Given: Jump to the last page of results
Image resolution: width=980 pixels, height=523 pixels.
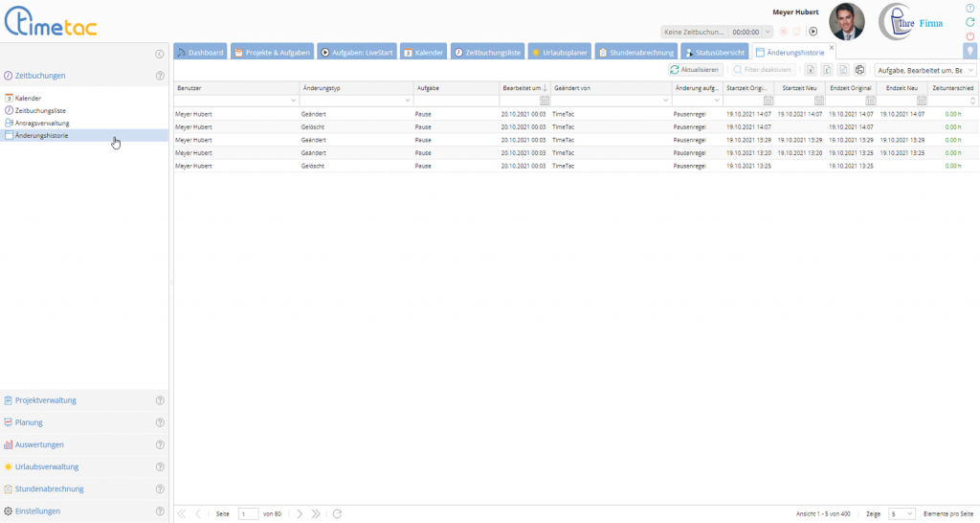Looking at the screenshot, I should (x=316, y=514).
